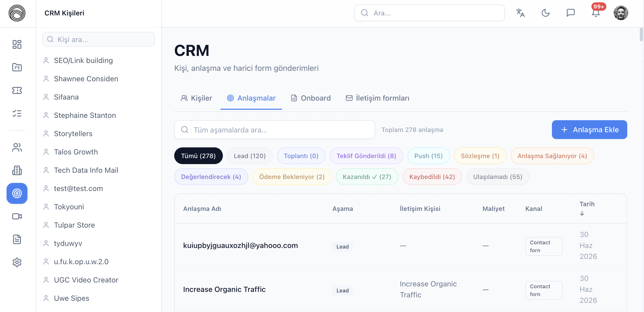Filter by Ödeme Bekleniyor (2) stage
The height and width of the screenshot is (312, 644).
292,177
